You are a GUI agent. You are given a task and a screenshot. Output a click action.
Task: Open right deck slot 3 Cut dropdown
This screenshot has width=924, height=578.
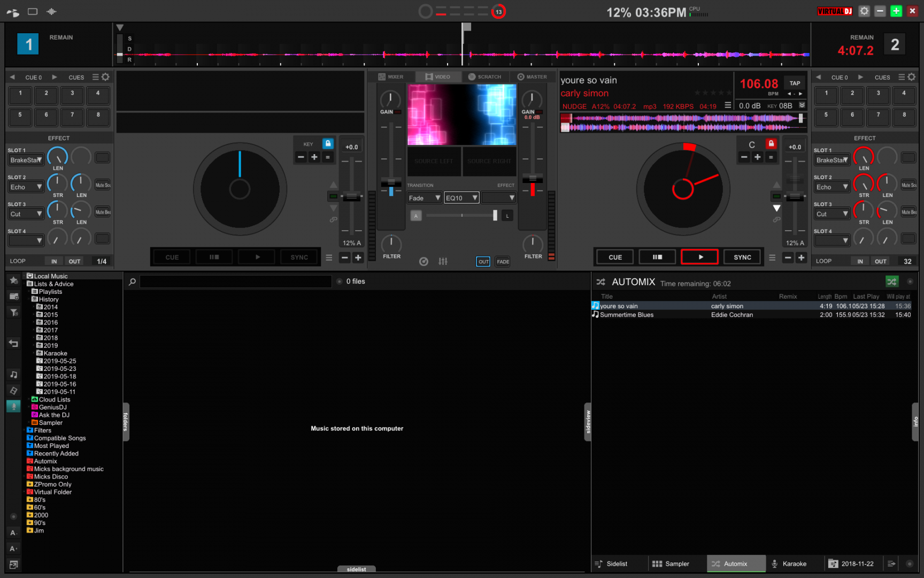832,214
